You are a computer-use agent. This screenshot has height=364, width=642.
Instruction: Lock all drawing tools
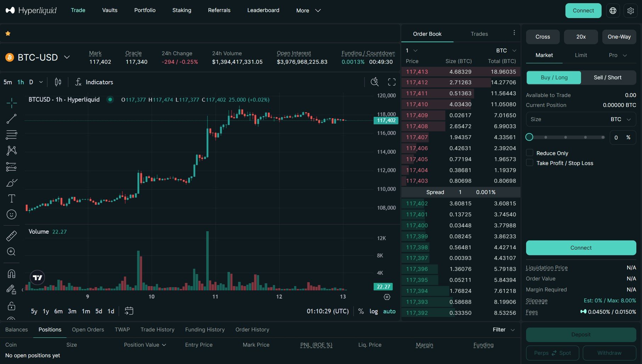(11, 306)
